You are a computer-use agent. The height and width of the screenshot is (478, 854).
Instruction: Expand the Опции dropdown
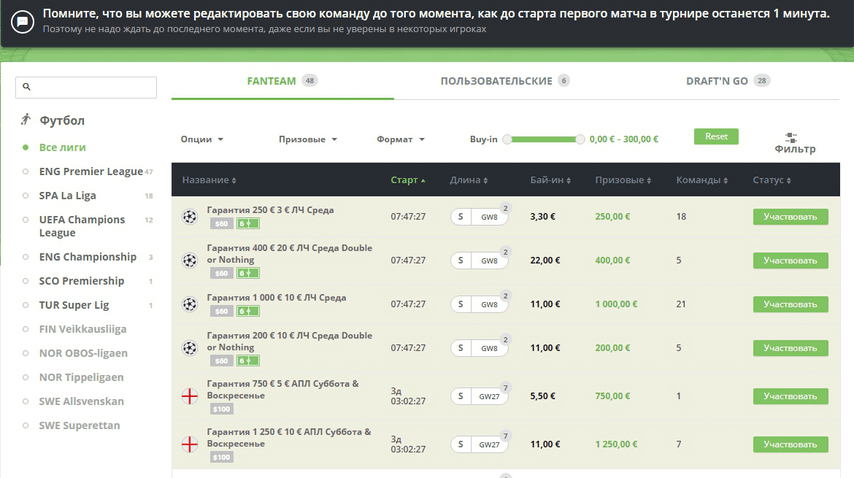pyautogui.click(x=202, y=140)
